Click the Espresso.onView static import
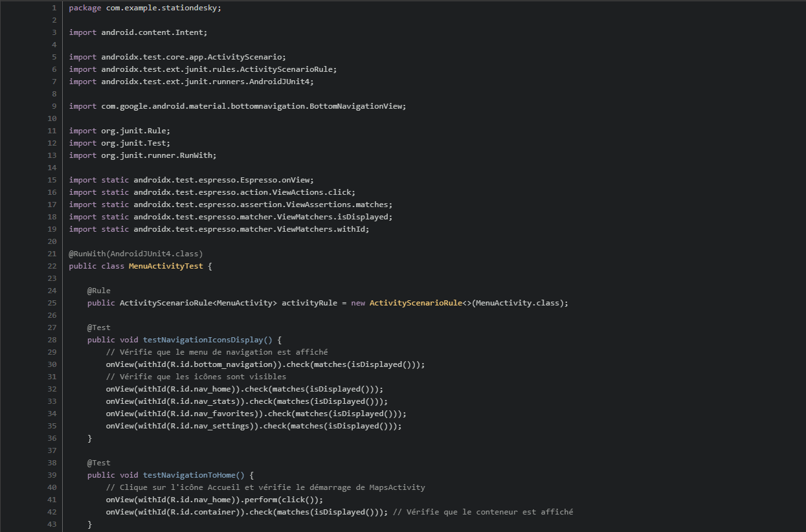 coord(191,180)
